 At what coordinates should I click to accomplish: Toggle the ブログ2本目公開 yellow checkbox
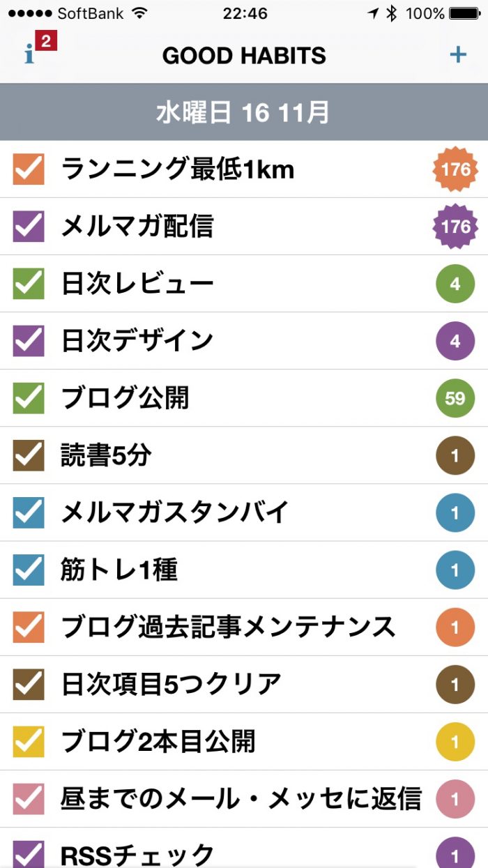[29, 741]
